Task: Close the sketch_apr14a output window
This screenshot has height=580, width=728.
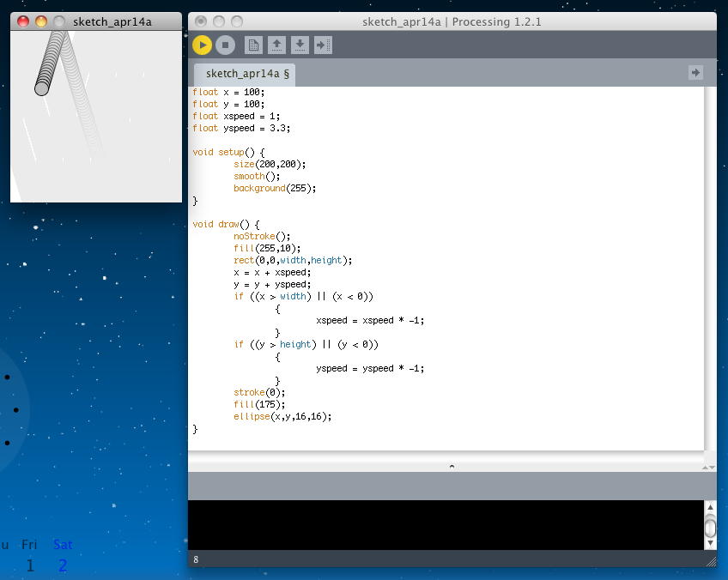Action: click(x=23, y=21)
